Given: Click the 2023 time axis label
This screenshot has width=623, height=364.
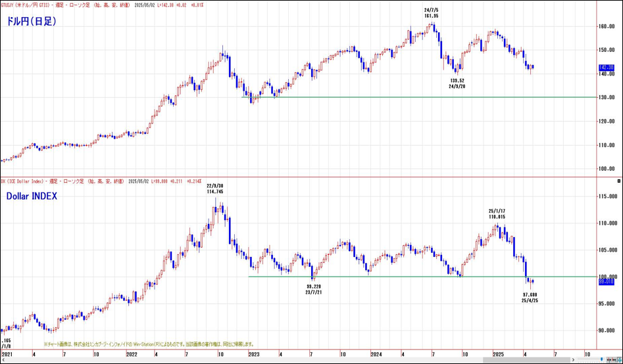Looking at the screenshot, I should point(253,353).
